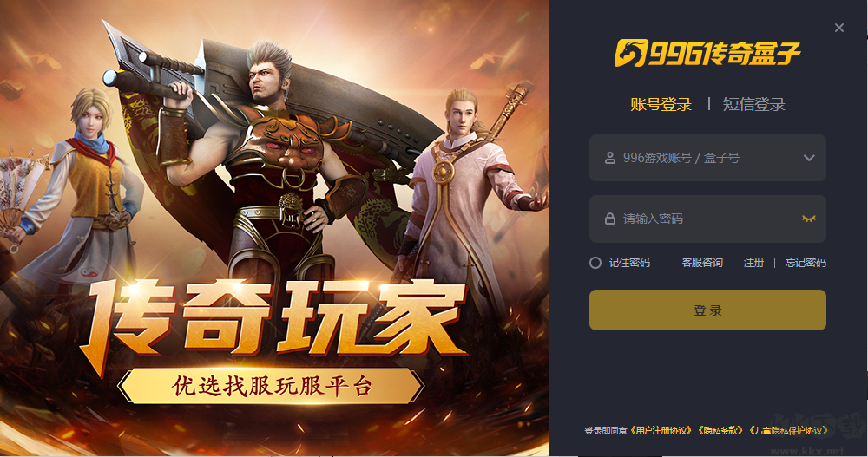Open the 注册 registration link

753,263
